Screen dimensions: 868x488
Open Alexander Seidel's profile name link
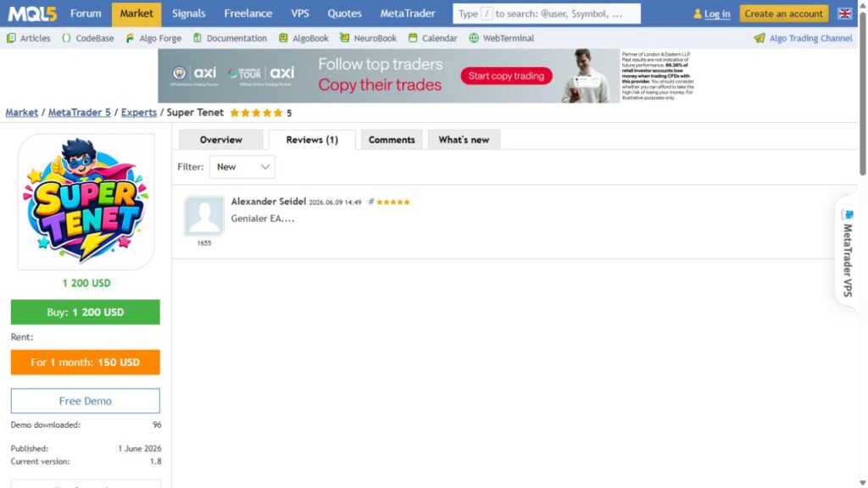point(269,202)
